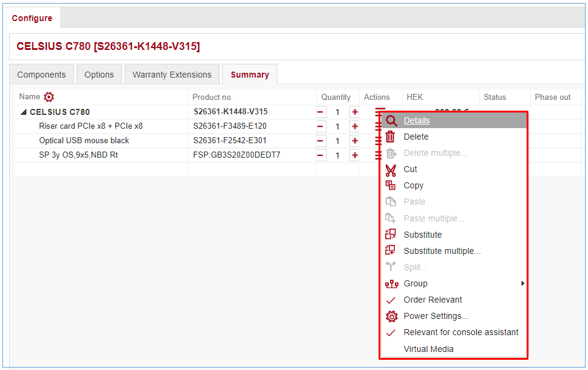Open actions menu icon for CELSIUS C780 row
The image size is (588, 370).
pos(380,111)
